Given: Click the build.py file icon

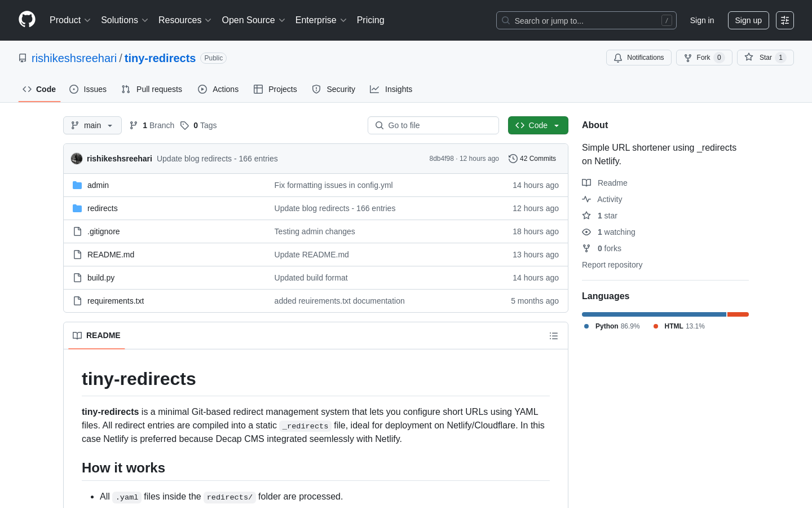Looking at the screenshot, I should (x=77, y=278).
